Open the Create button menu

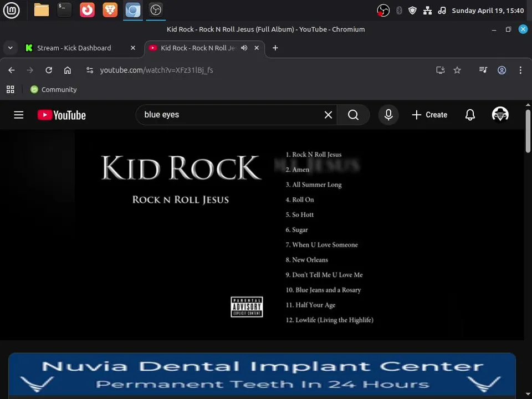429,115
